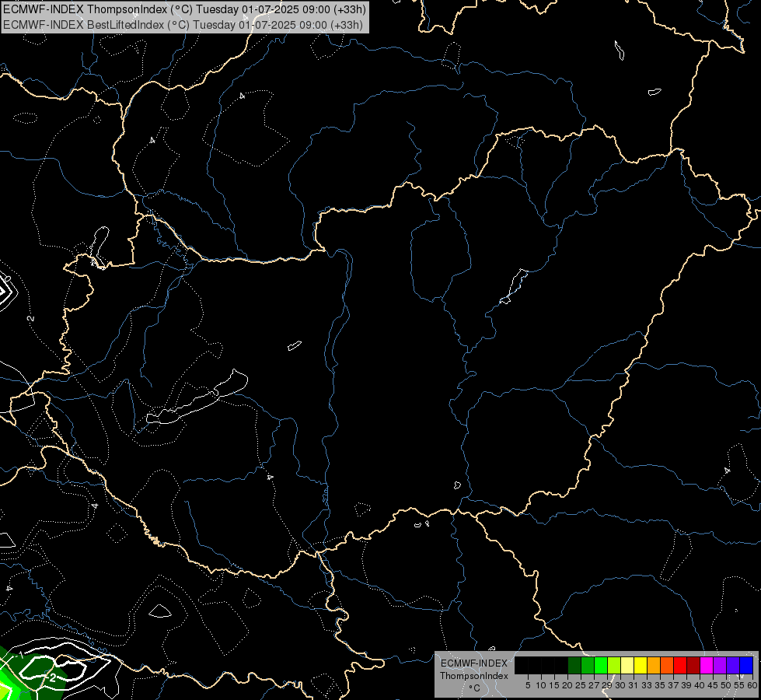Pick the bright green 27–29 legend swatch
This screenshot has width=761, height=700.
602,665
